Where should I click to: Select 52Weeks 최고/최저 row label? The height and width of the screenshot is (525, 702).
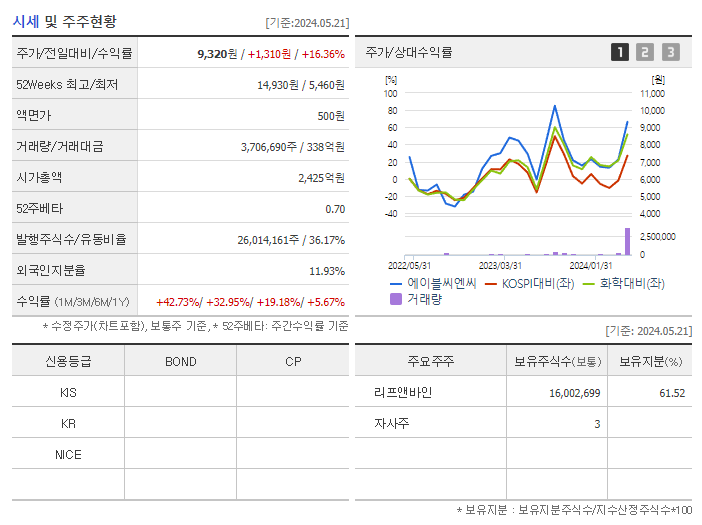pos(67,85)
